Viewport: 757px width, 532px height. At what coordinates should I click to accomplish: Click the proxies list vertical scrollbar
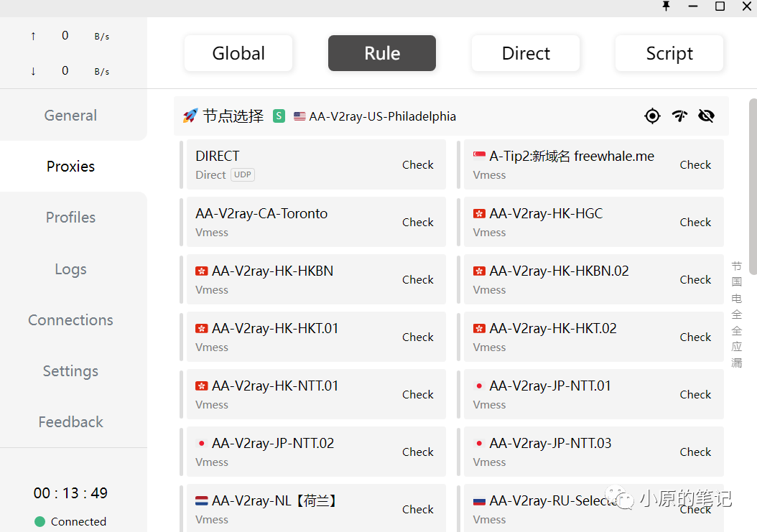pyautogui.click(x=752, y=187)
